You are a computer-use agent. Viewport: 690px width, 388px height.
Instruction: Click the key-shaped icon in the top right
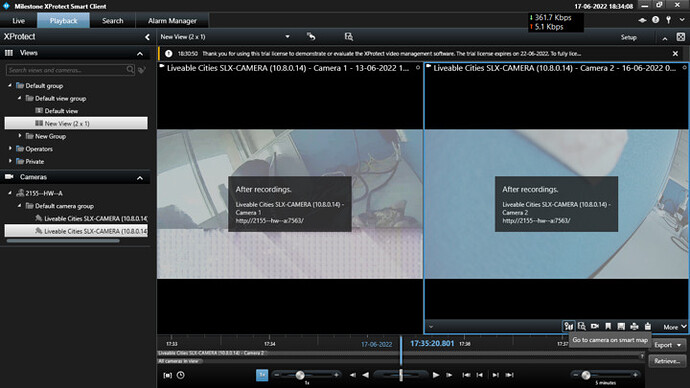click(668, 20)
